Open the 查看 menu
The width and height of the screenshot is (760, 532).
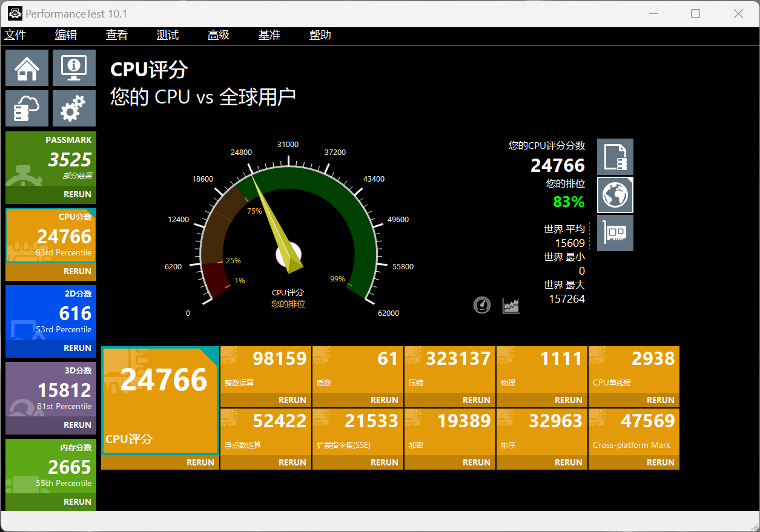117,35
